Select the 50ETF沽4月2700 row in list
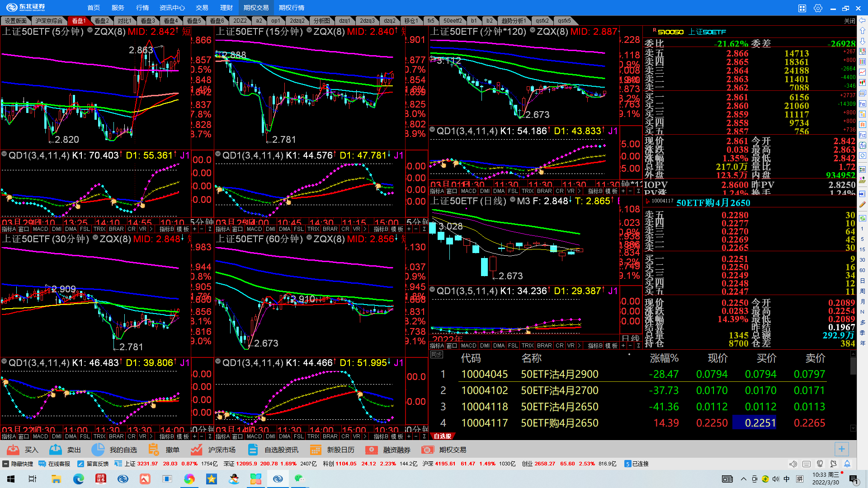The height and width of the screenshot is (488, 868). (559, 390)
